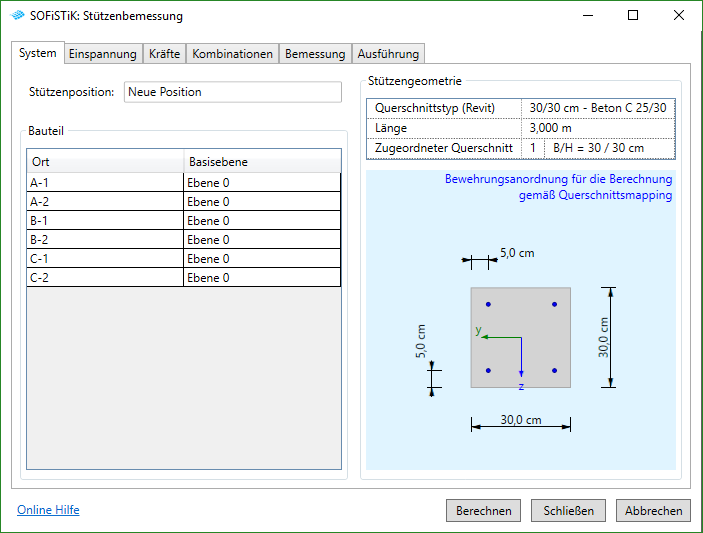The image size is (703, 533).
Task: Select row A-1 in the Bauteil table
Action: point(105,183)
